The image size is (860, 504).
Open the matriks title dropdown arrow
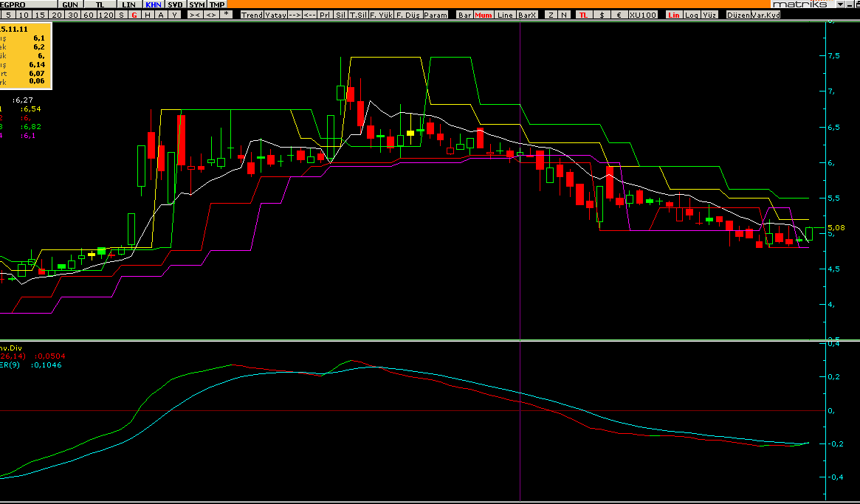(842, 4)
